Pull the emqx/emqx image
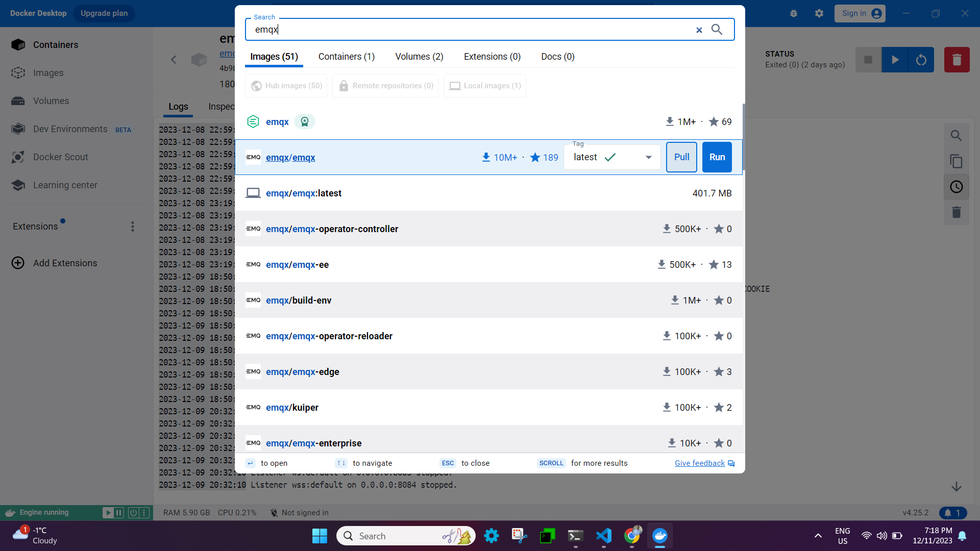 pyautogui.click(x=681, y=157)
